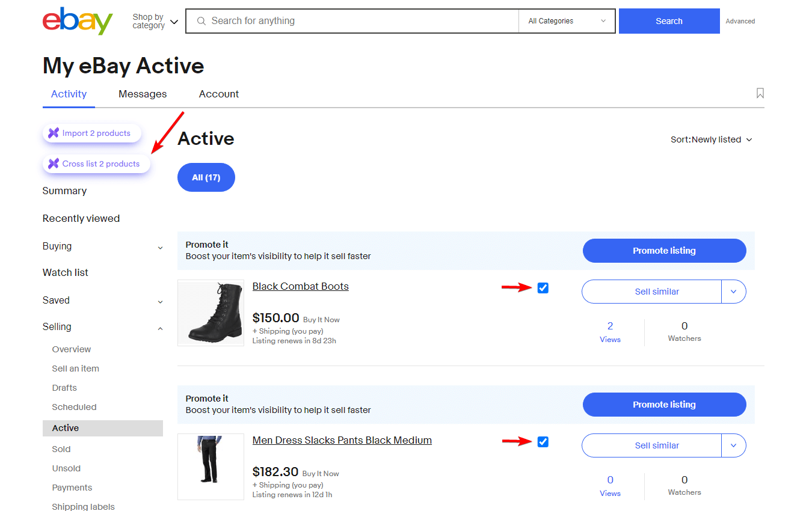Select the All (17) filter
The width and height of the screenshot is (812, 511).
pos(206,177)
